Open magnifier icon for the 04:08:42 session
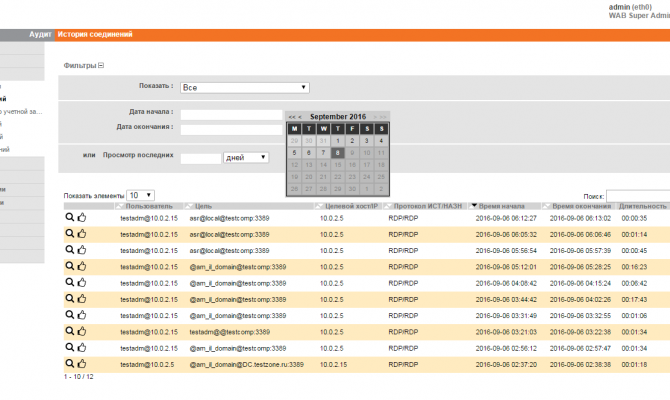This screenshot has height=400, width=670. [x=69, y=282]
